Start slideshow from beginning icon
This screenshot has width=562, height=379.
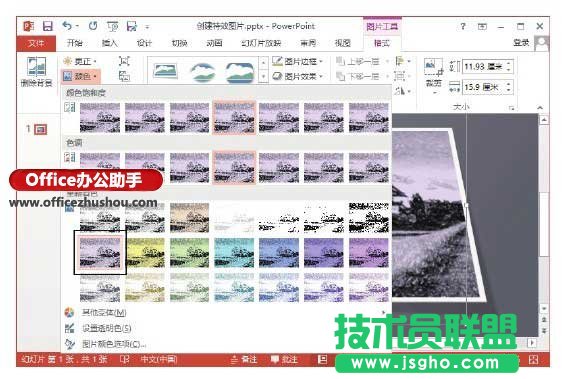[112, 26]
